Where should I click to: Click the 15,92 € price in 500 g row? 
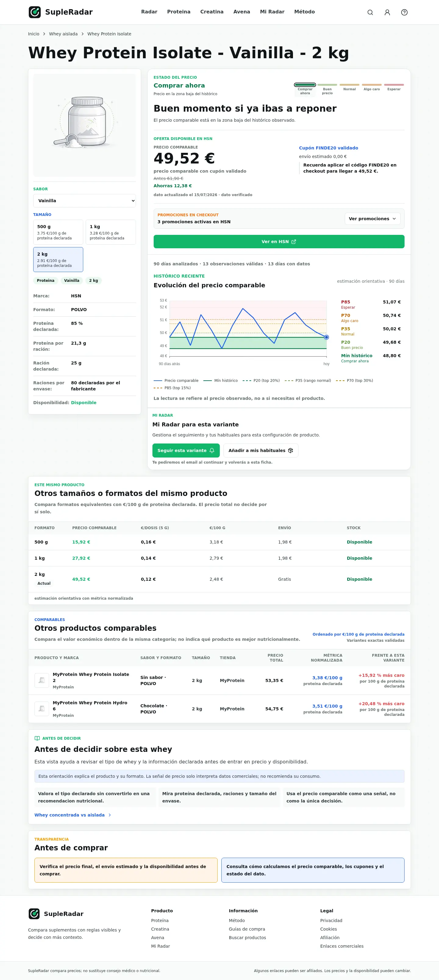click(x=81, y=542)
